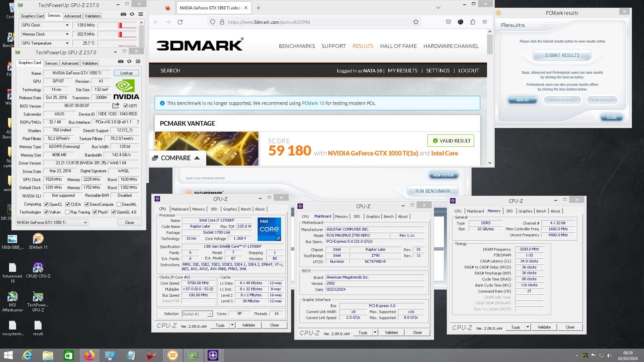644x362 pixels.
Task: Click camera icon in GPU-Z Sensors window
Action: 123,14
